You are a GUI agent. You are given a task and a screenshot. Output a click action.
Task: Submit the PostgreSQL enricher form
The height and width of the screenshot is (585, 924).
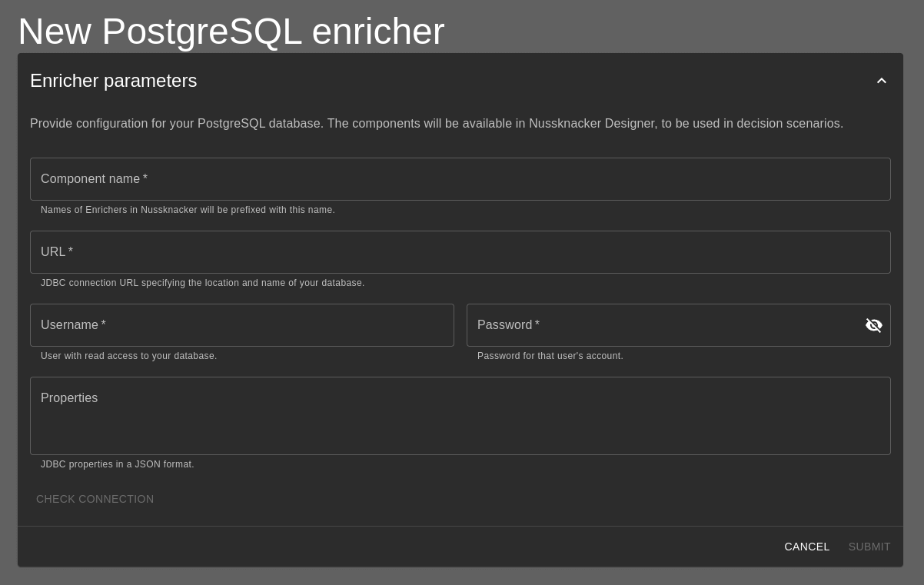pyautogui.click(x=869, y=547)
